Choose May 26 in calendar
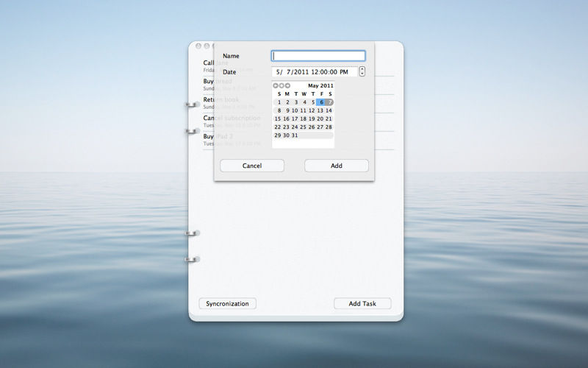This screenshot has height=368, width=588. tap(312, 127)
